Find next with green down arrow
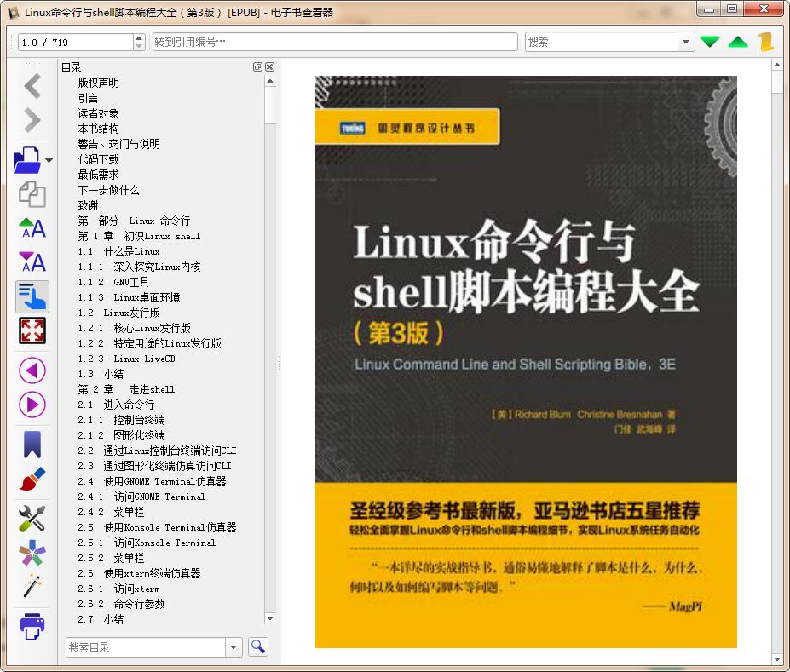 [x=710, y=42]
